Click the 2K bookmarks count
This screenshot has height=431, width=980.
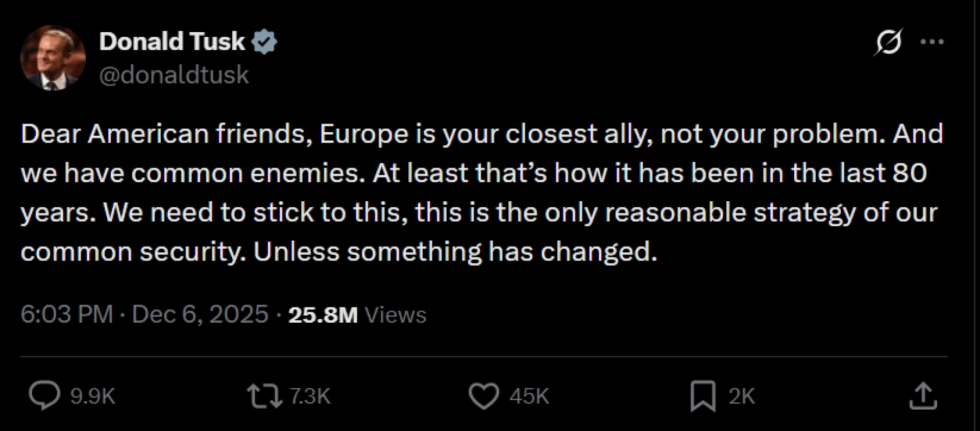click(742, 396)
